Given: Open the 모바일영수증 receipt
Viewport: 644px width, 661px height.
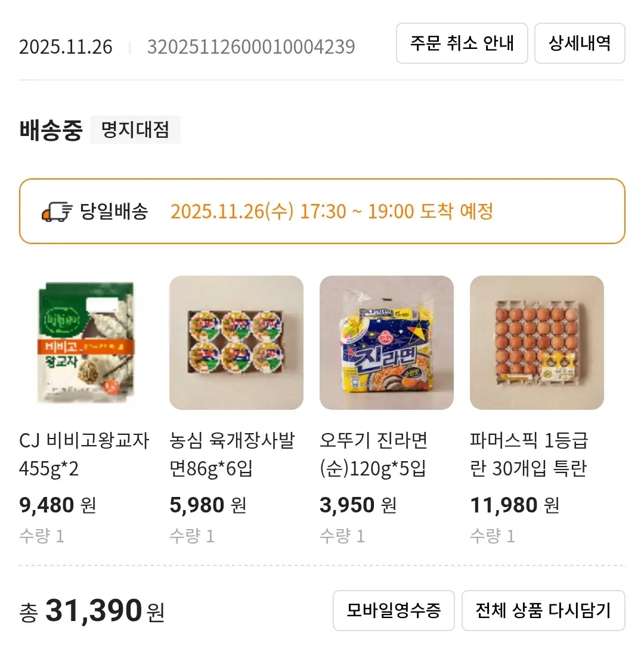Looking at the screenshot, I should tap(394, 610).
